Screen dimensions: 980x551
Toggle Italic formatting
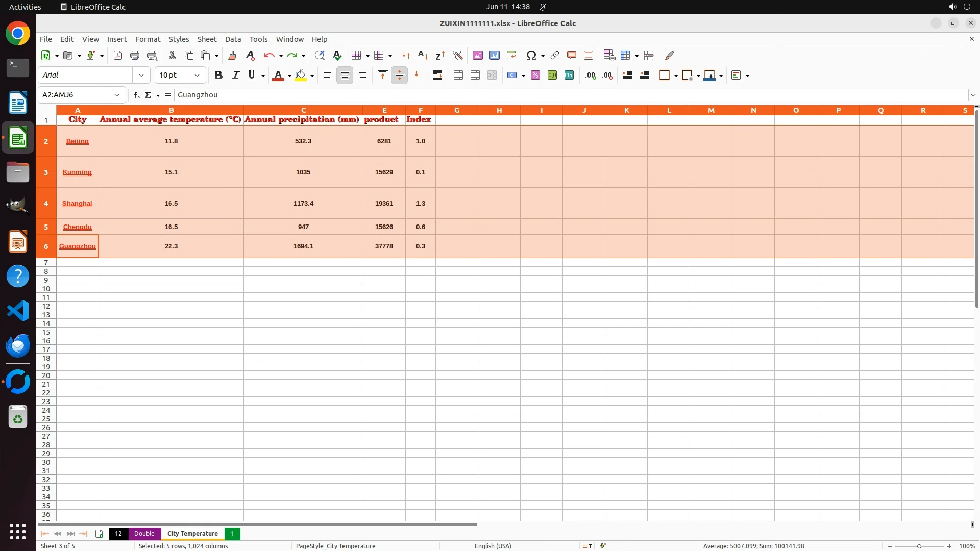[x=235, y=75]
